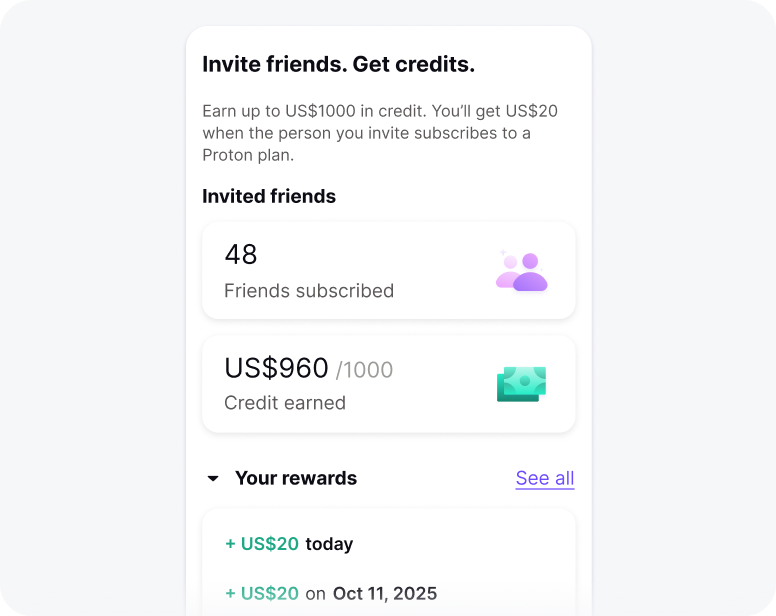The width and height of the screenshot is (776, 616).
Task: Click the number 48 count
Action: 241,255
